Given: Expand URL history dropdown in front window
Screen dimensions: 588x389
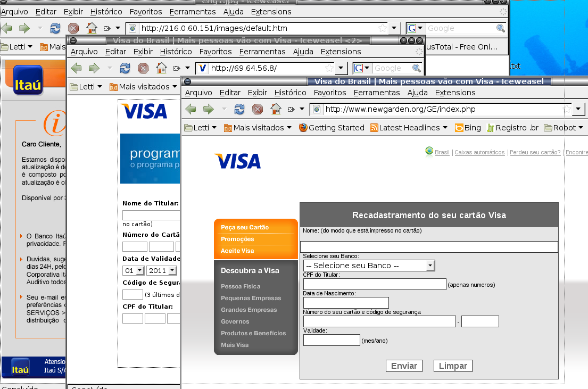Looking at the screenshot, I should pyautogui.click(x=578, y=109).
